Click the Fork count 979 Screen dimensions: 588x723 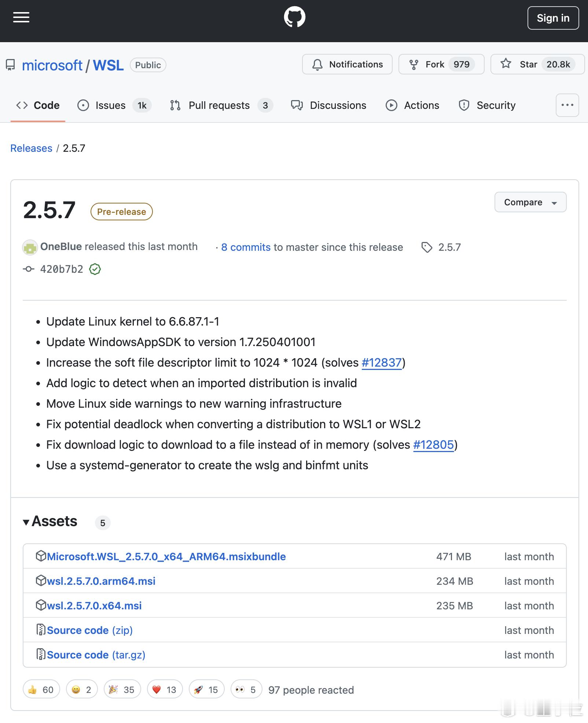(461, 65)
